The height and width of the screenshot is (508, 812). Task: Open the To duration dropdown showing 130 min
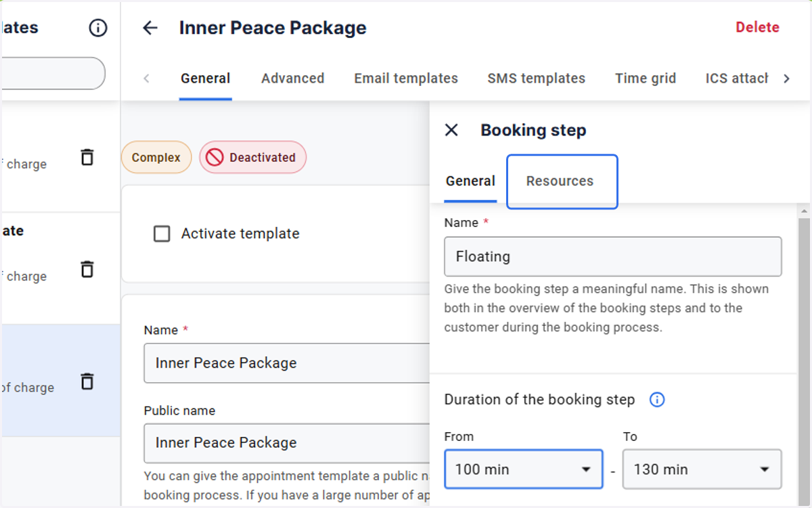(x=702, y=469)
